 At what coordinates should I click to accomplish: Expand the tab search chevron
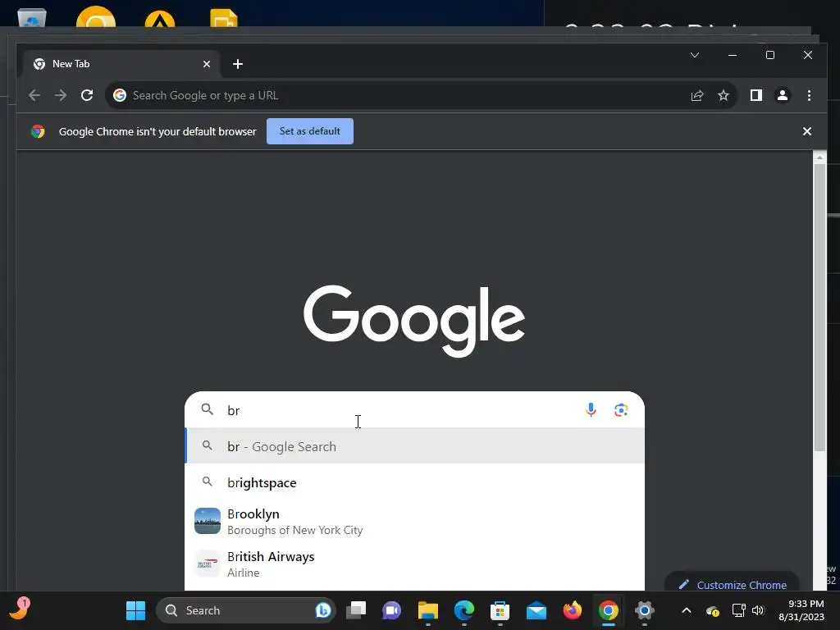coord(694,55)
